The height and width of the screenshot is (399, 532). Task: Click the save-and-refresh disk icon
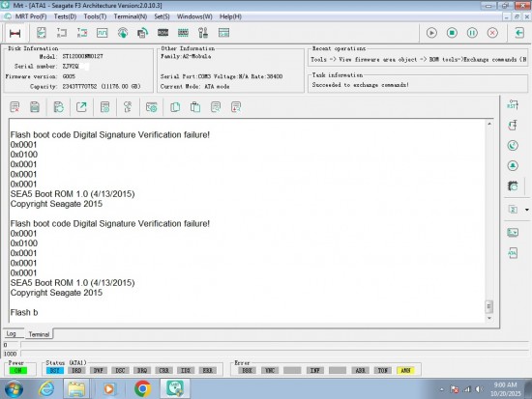(59, 107)
